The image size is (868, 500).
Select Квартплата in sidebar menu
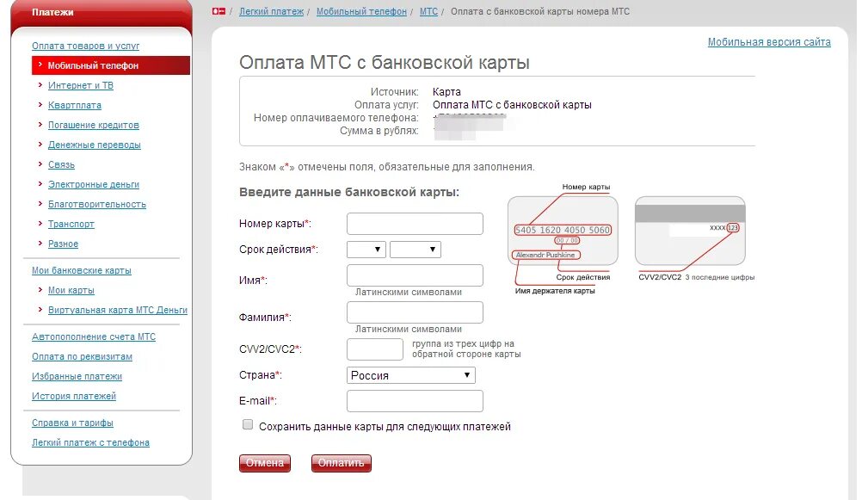[x=75, y=105]
